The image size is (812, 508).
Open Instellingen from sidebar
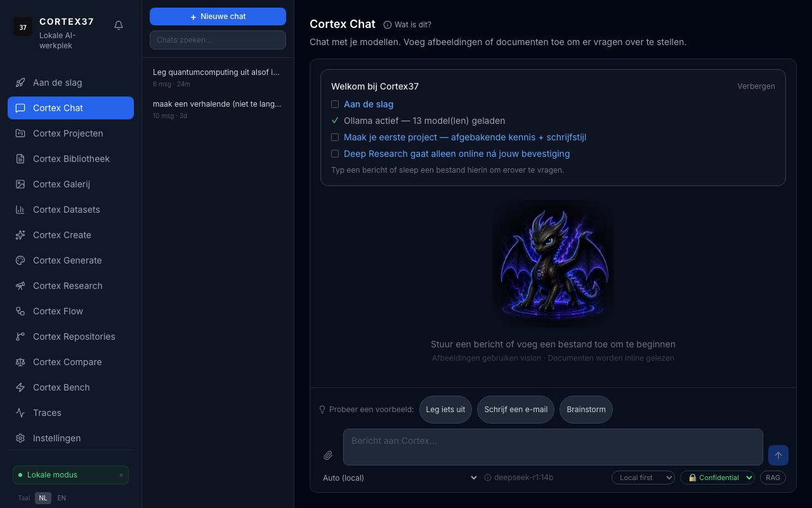[x=70, y=438]
